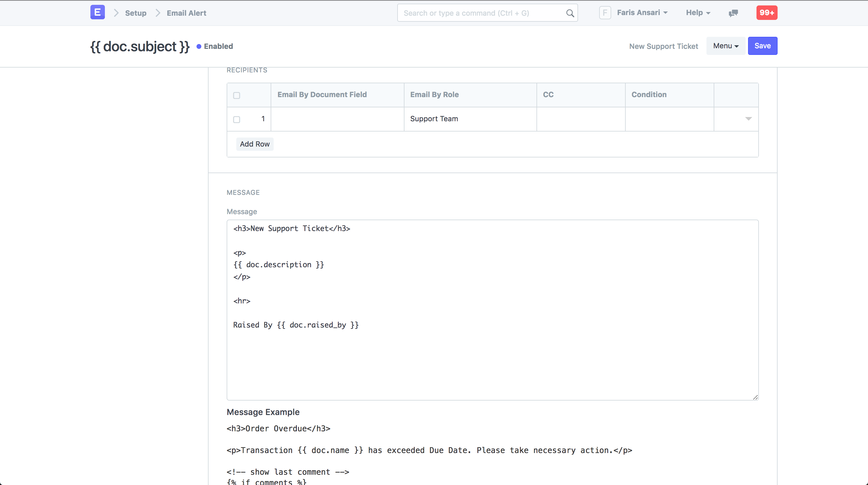This screenshot has width=868, height=485.
Task: Click the {{ doc.subject }} page title
Action: 140,46
